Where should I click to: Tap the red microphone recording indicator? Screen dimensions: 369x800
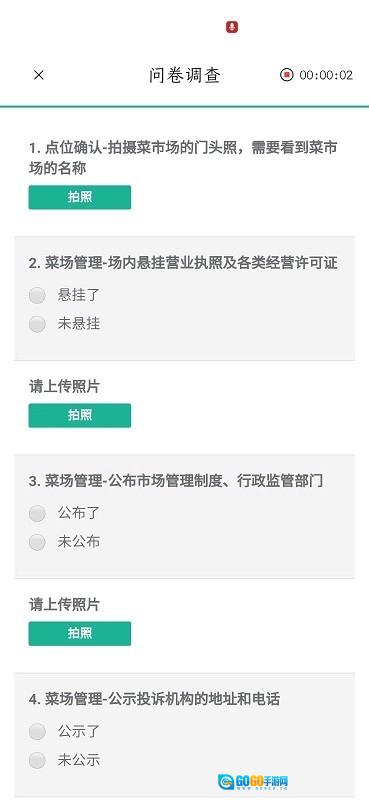(232, 27)
